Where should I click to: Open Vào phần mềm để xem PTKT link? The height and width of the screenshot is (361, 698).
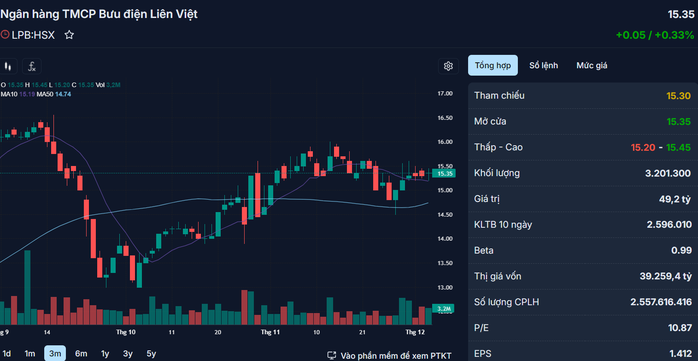point(396,356)
